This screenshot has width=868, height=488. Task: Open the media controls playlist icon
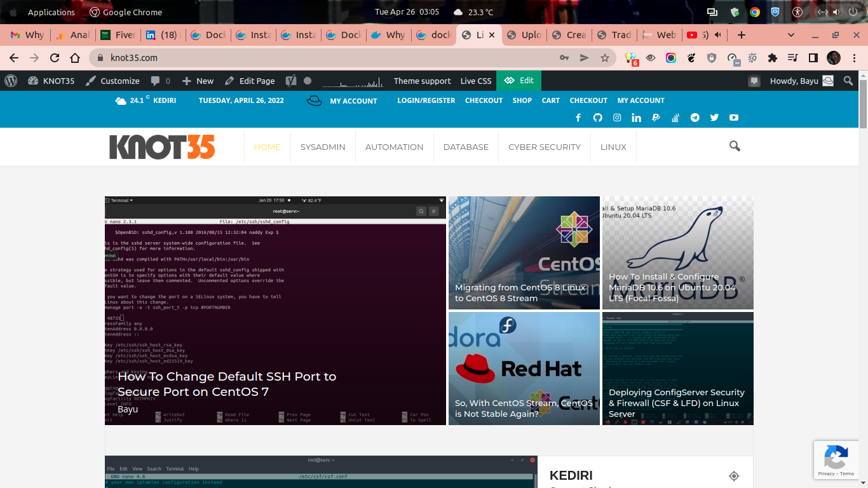(x=792, y=58)
